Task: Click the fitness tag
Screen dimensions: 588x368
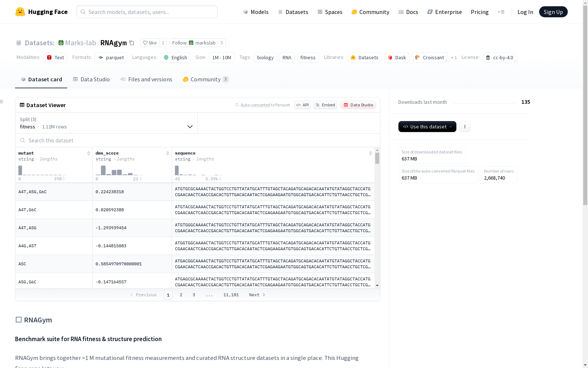Action: pyautogui.click(x=308, y=57)
